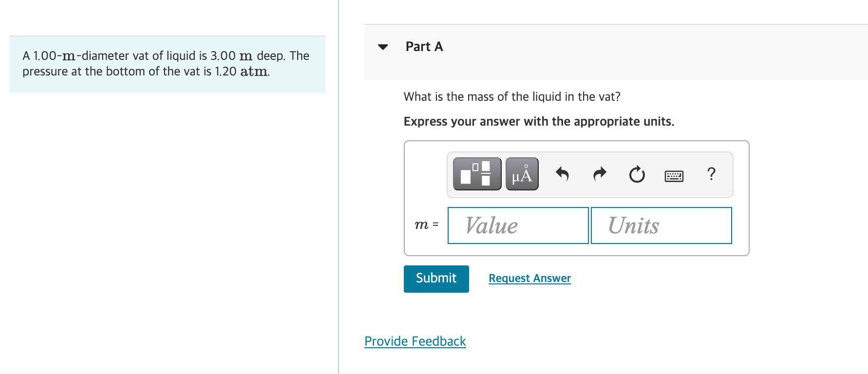Image resolution: width=868 pixels, height=374 pixels.
Task: Click the Request Answer link
Action: point(529,278)
